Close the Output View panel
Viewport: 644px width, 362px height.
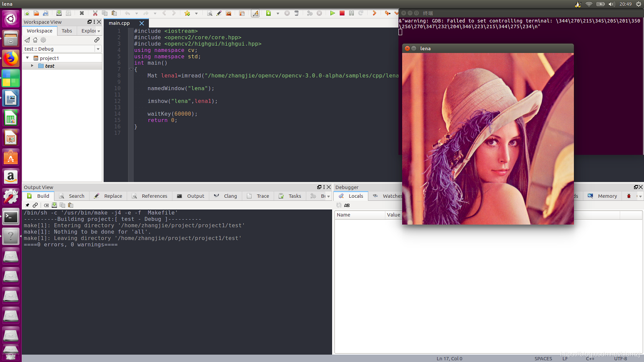click(329, 187)
